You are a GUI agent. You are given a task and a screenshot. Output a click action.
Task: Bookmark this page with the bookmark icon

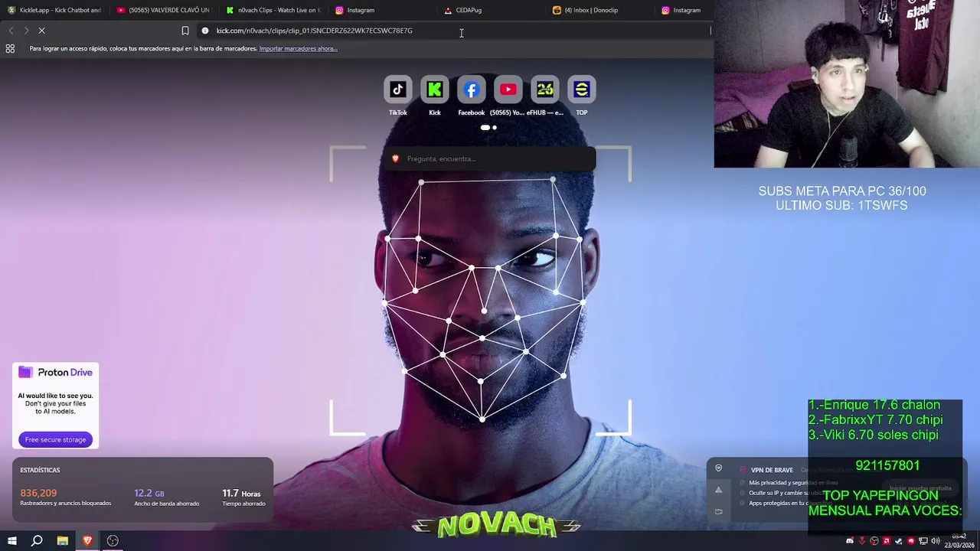tap(185, 31)
